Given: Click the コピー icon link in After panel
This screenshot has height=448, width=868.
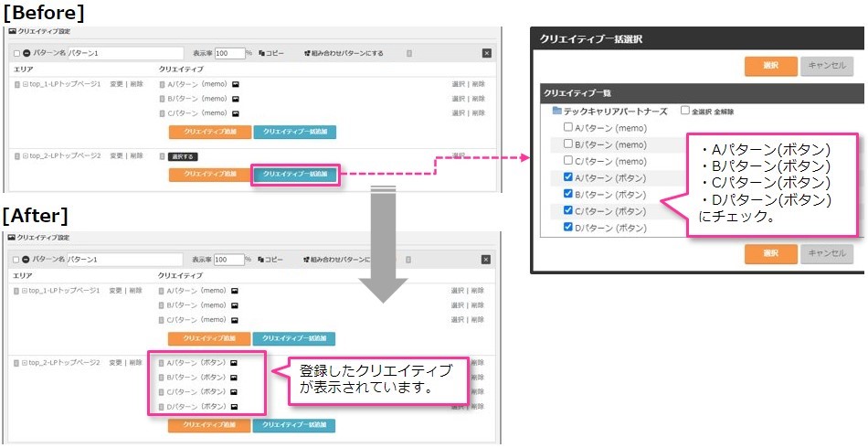Looking at the screenshot, I should [x=270, y=259].
